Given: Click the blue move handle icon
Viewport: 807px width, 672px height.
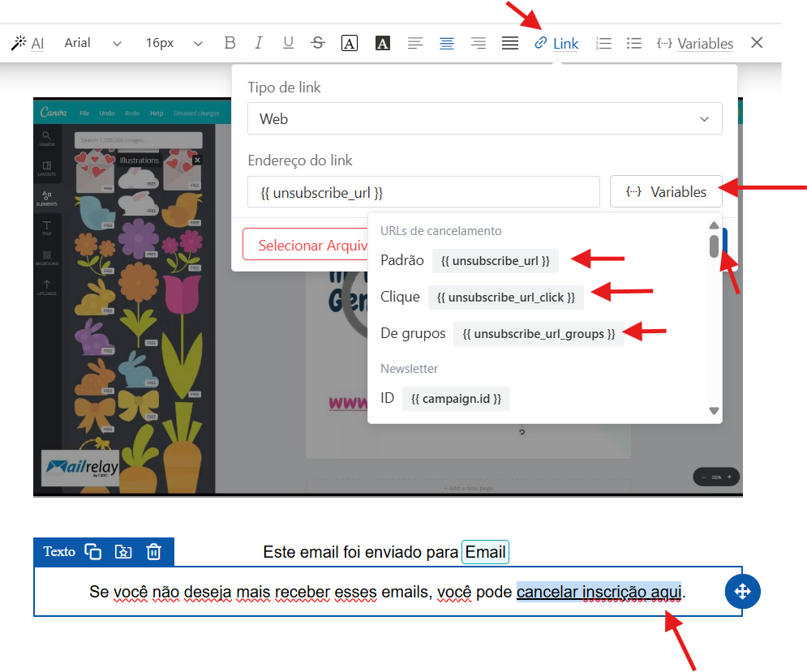Looking at the screenshot, I should [x=743, y=591].
